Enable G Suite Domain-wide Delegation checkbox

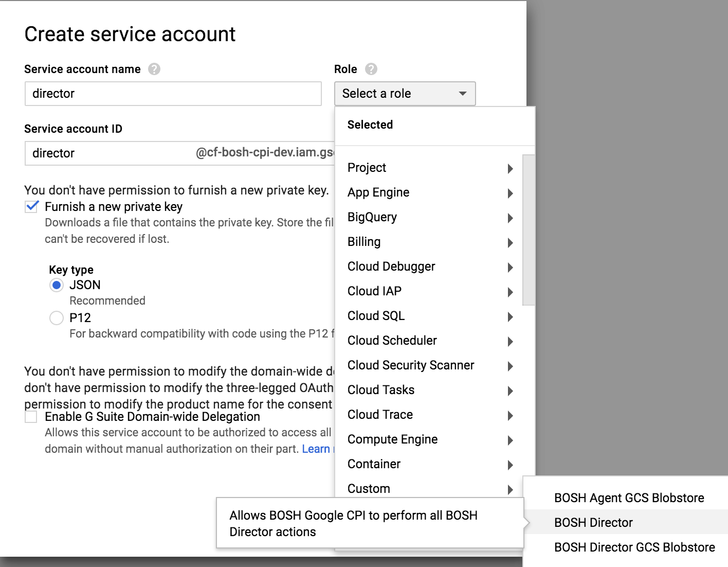[x=31, y=416]
